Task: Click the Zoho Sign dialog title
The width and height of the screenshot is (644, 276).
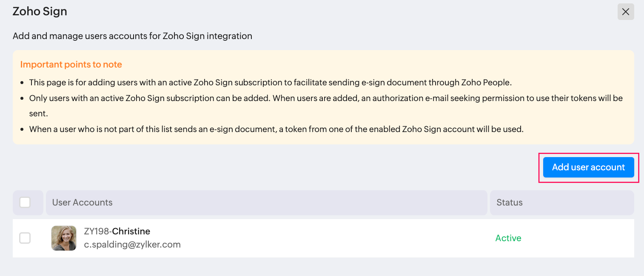Action: (x=40, y=11)
